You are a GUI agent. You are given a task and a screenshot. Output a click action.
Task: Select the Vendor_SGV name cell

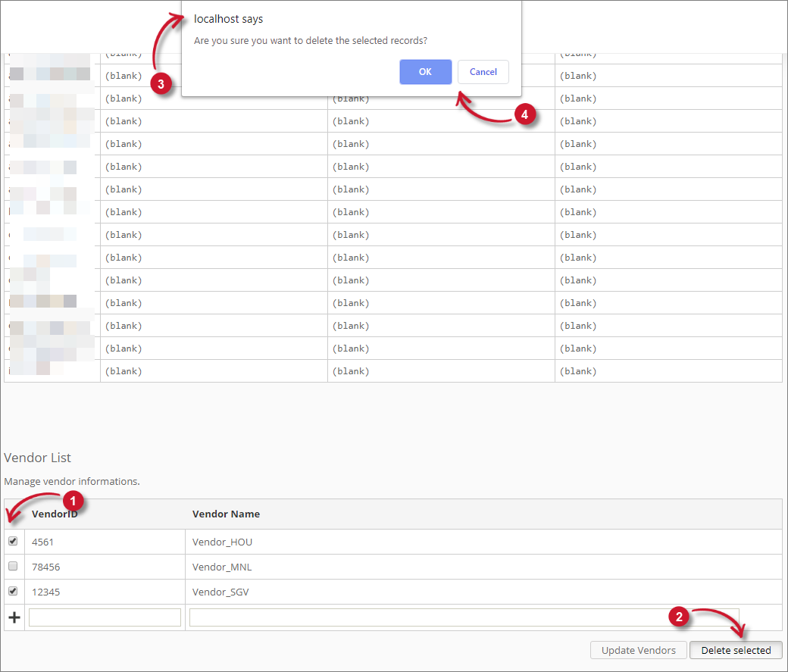220,591
